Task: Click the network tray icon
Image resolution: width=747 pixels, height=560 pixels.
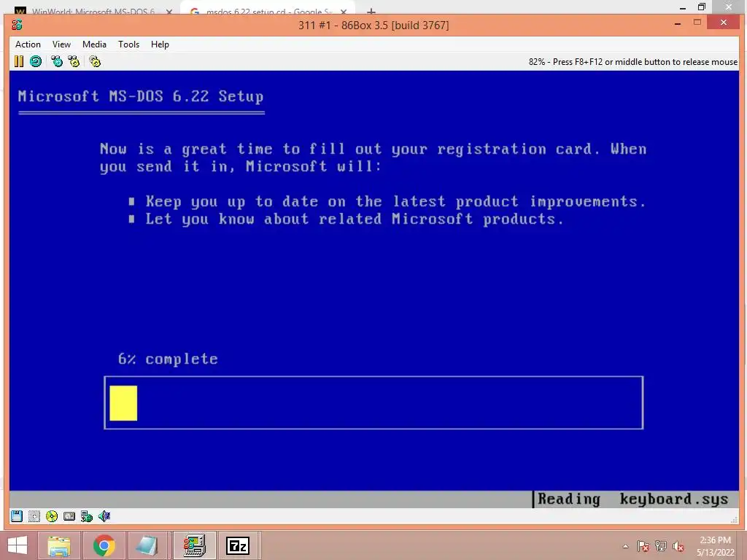Action: pyautogui.click(x=661, y=546)
